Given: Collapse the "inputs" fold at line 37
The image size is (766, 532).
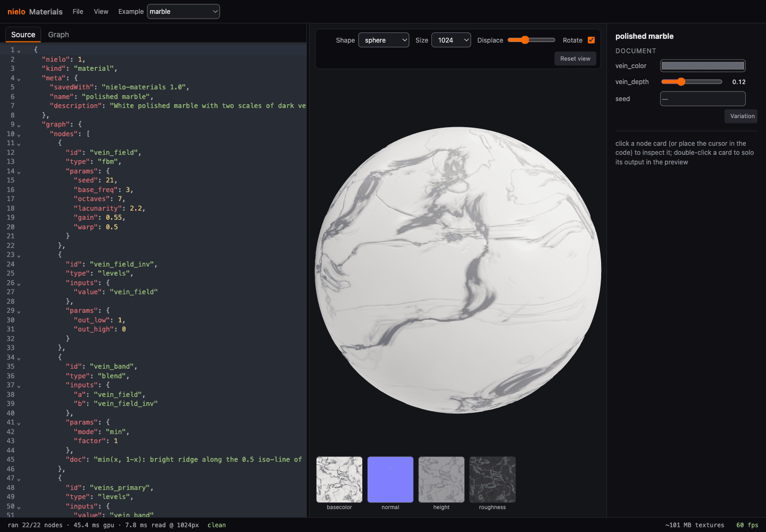Looking at the screenshot, I should pos(19,386).
